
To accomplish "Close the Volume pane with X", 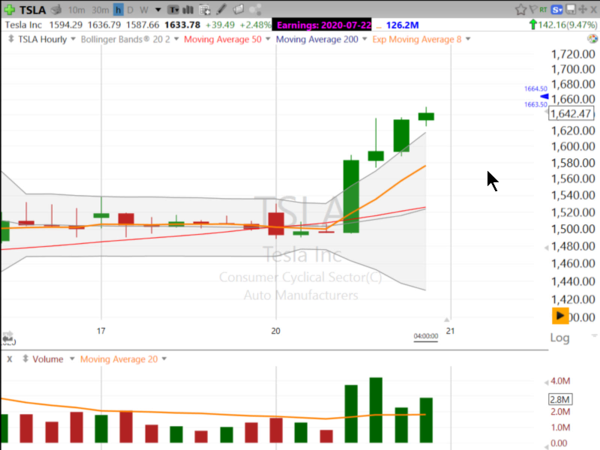I will click(x=10, y=358).
